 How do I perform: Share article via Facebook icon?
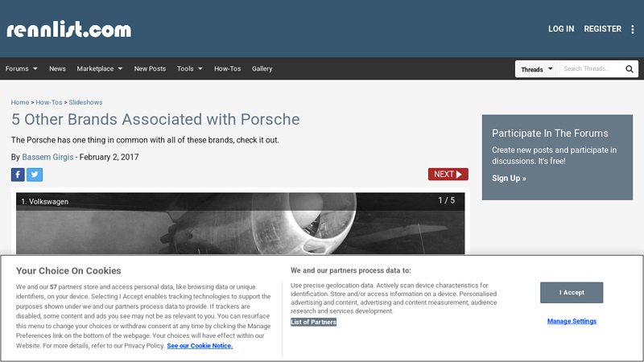pos(18,175)
